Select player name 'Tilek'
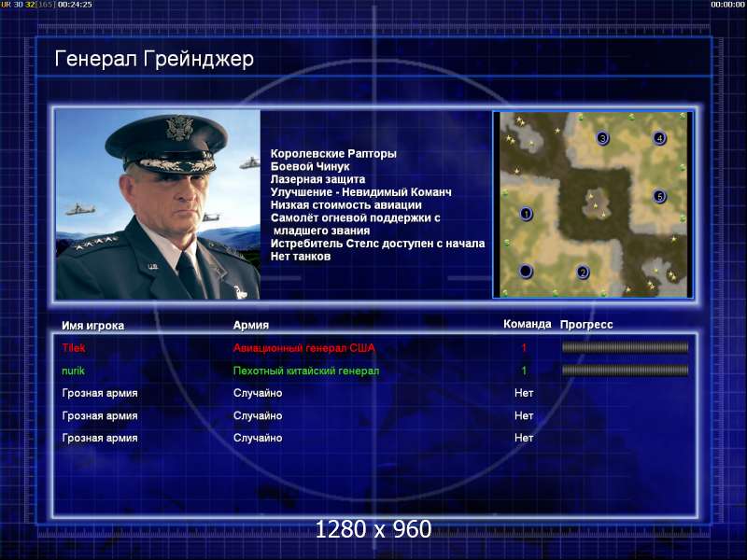The image size is (747, 560). point(74,347)
